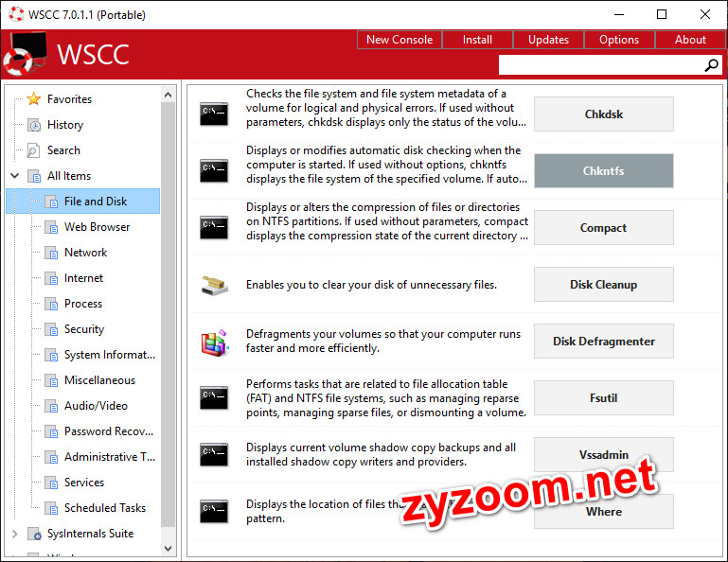Click the SysInternals Suite folder icon

[x=34, y=534]
